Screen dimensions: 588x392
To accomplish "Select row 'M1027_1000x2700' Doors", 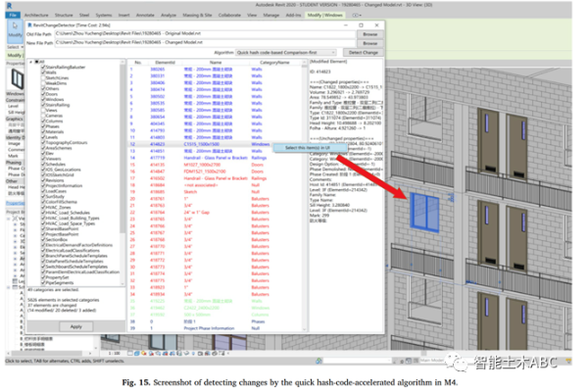I will click(215, 165).
